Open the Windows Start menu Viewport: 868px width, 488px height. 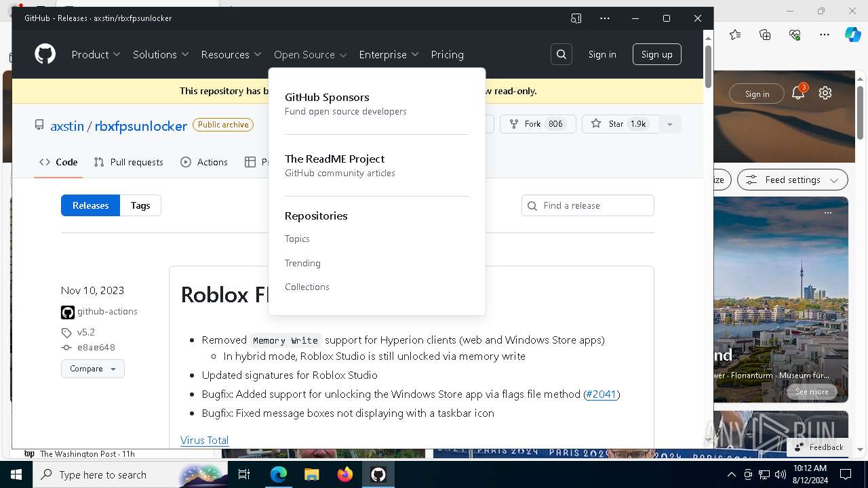click(x=16, y=474)
